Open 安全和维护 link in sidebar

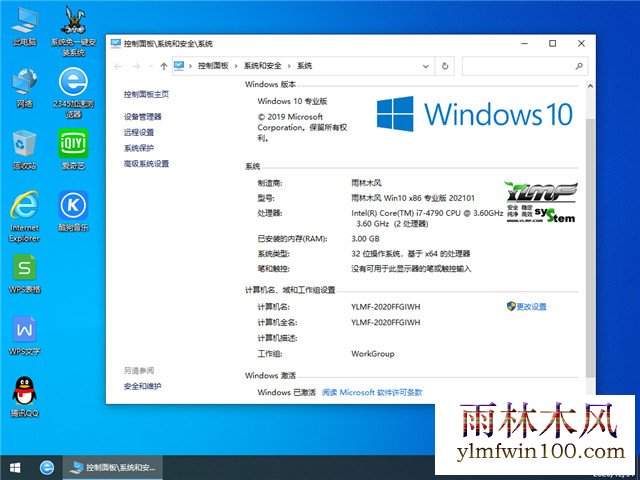(142, 386)
